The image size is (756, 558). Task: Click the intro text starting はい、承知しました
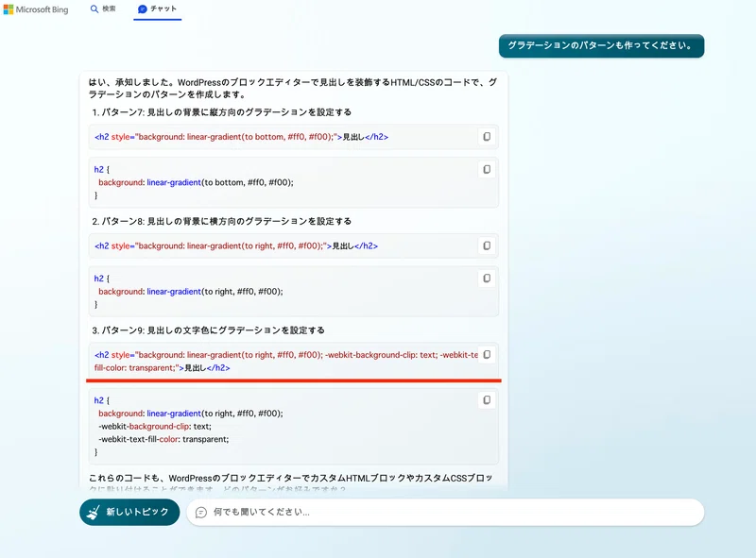coord(293,88)
